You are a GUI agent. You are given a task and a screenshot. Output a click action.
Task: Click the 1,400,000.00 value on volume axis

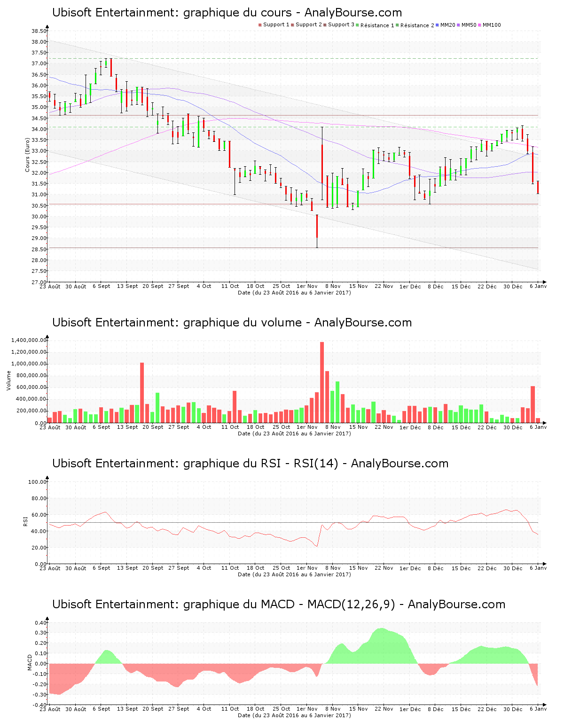(x=30, y=340)
